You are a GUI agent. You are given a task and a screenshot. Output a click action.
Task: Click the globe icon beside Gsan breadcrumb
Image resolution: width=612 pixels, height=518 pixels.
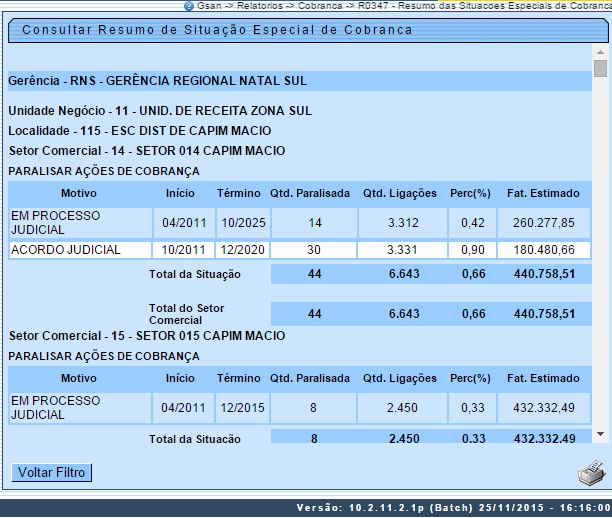[x=188, y=6]
